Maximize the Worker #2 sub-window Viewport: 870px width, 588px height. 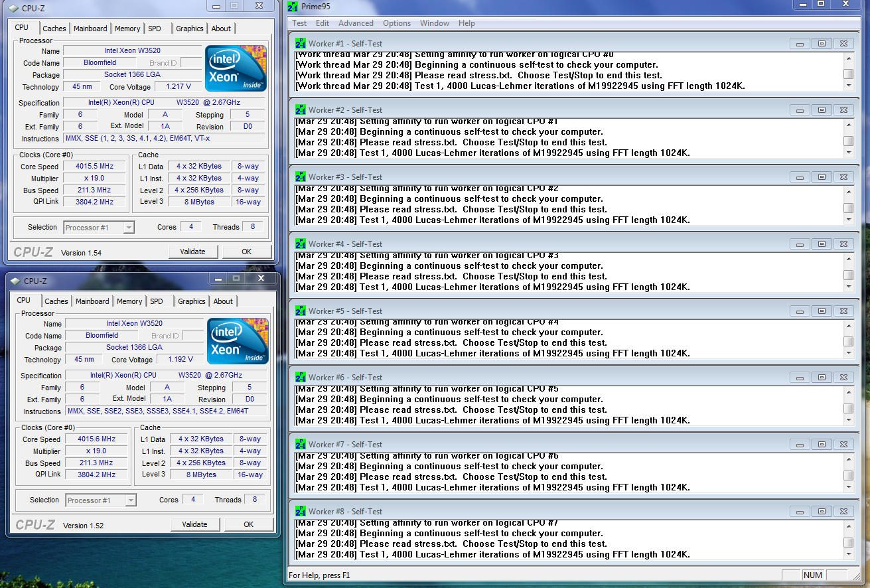(822, 110)
